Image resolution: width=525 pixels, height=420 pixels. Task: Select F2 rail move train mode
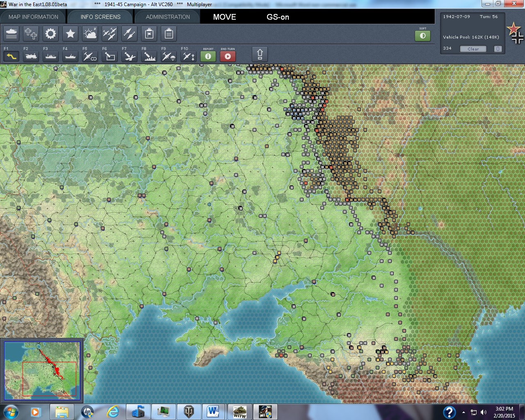(31, 56)
